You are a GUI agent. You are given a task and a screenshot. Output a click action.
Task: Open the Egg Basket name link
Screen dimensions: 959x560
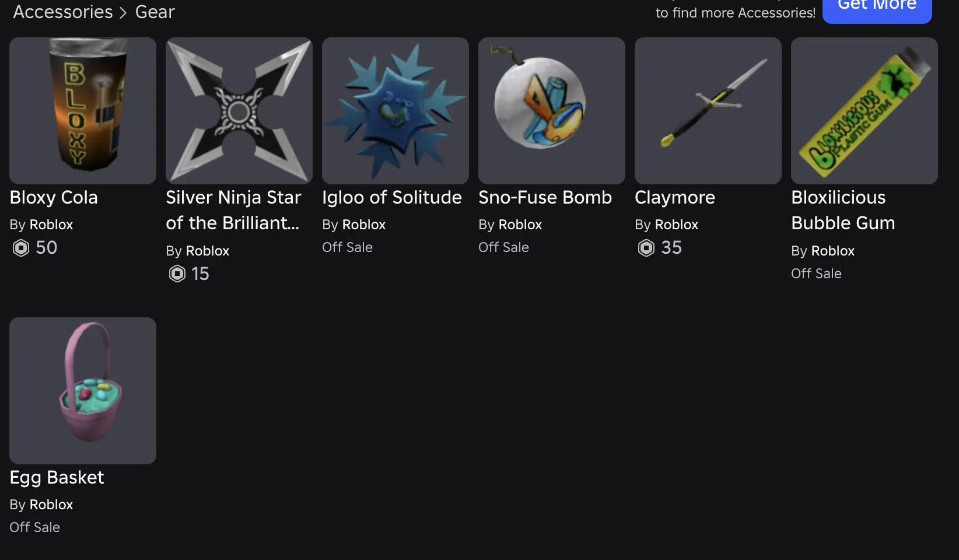57,478
